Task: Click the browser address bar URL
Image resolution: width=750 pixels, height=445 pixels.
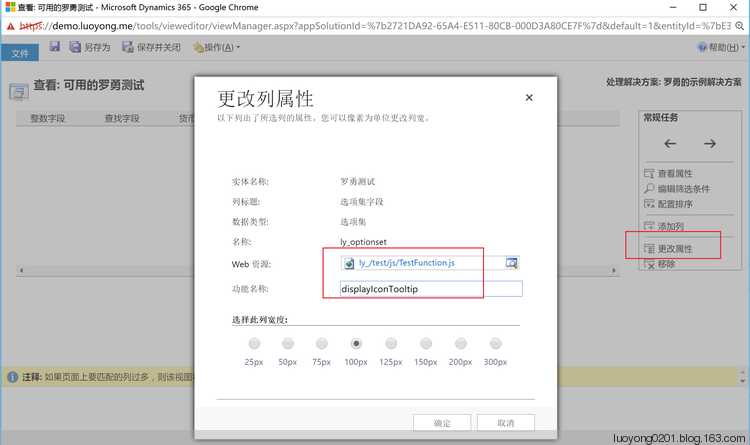Action: [375, 26]
